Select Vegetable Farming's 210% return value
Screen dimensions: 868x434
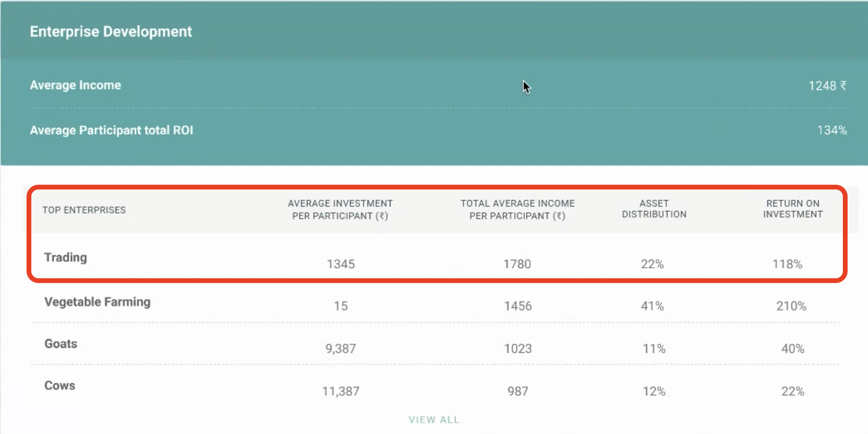click(x=791, y=306)
